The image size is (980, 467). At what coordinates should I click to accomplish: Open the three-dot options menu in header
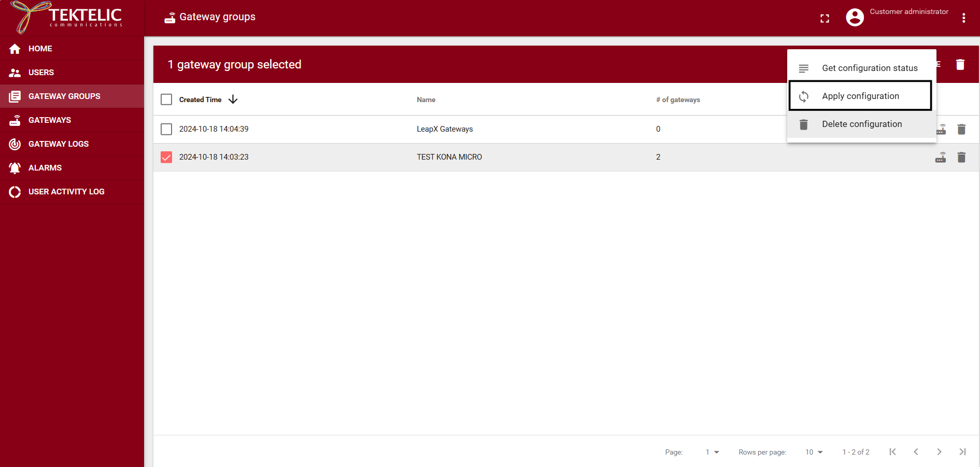click(963, 18)
